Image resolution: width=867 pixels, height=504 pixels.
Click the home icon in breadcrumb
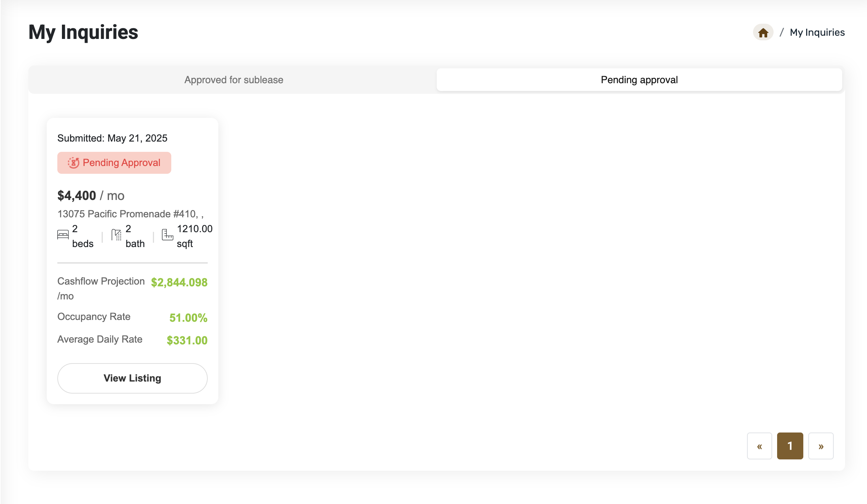[763, 33]
